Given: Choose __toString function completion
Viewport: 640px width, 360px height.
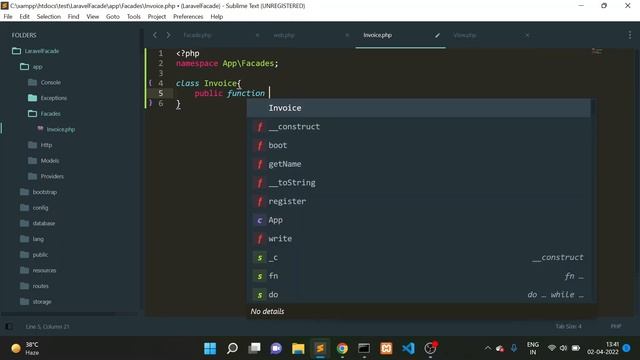Looking at the screenshot, I should pos(418,183).
